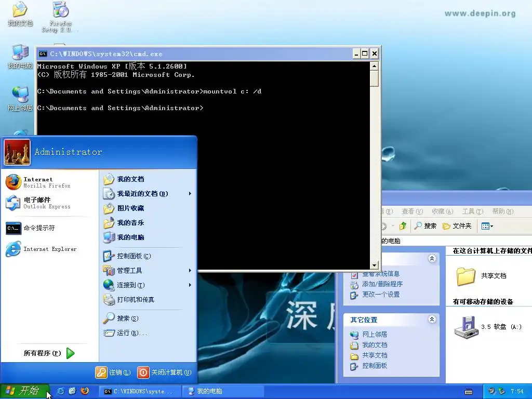Maximize the cmd.exe window

click(365, 54)
